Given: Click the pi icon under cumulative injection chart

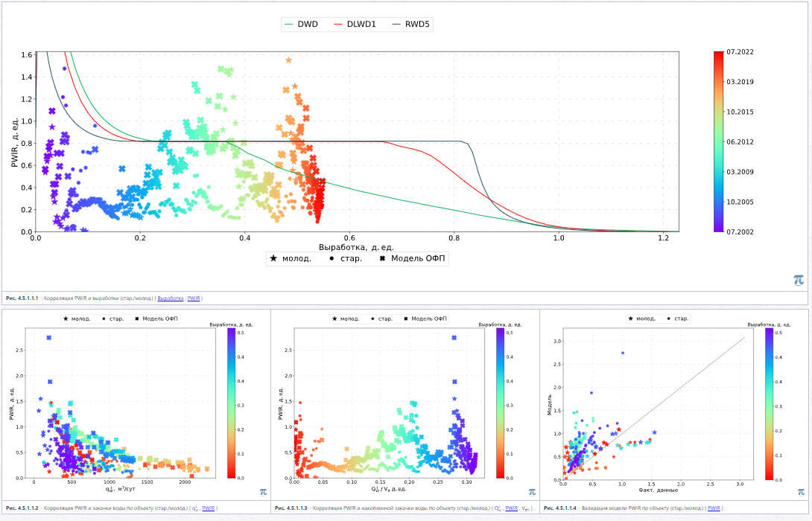Looking at the screenshot, I should [532, 491].
